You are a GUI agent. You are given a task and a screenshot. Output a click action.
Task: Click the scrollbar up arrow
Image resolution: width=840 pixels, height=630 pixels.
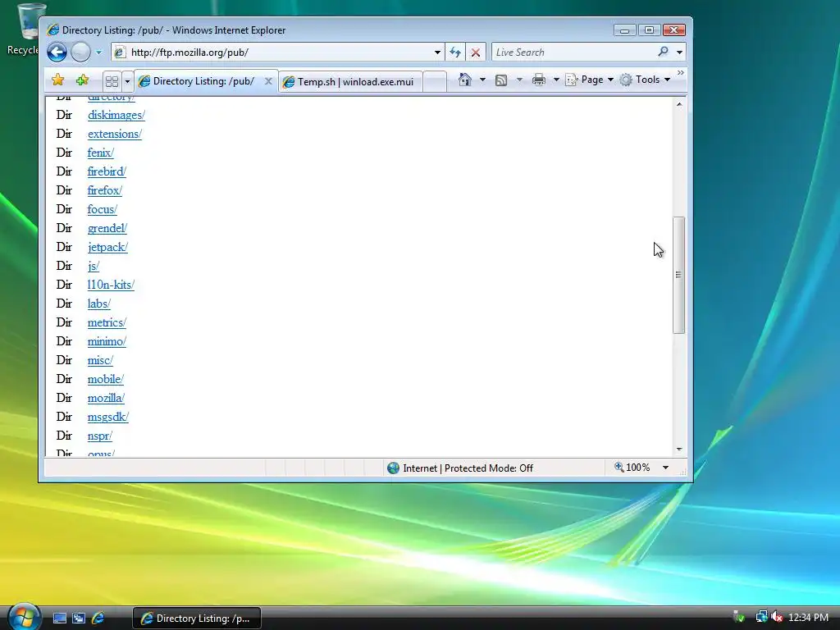(679, 104)
